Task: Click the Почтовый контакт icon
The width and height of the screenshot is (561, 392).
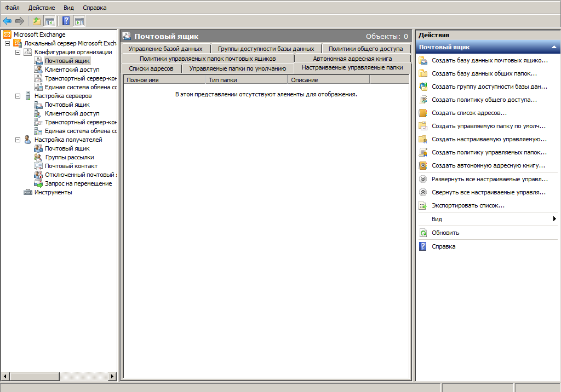Action: point(38,166)
